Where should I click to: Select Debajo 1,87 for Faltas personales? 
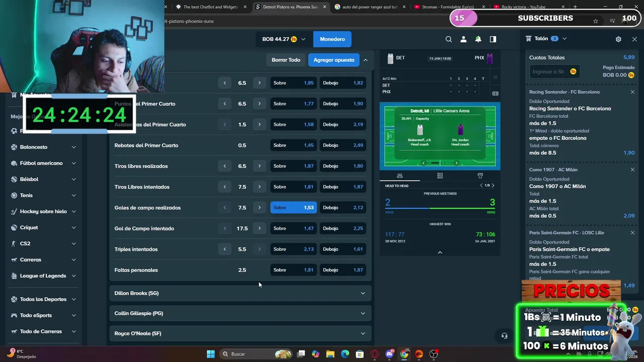coord(343,270)
